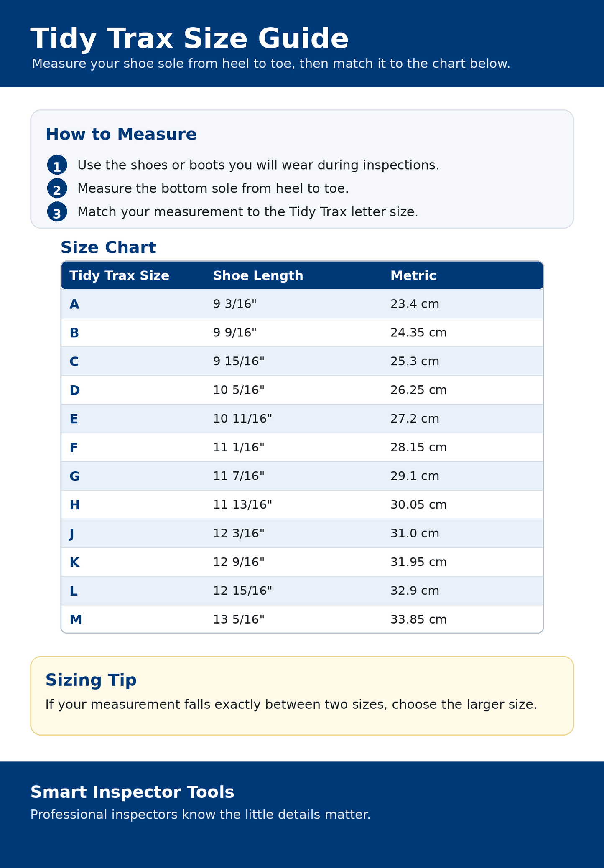Click the step 3 number badge
This screenshot has width=604, height=868.
pos(57,212)
